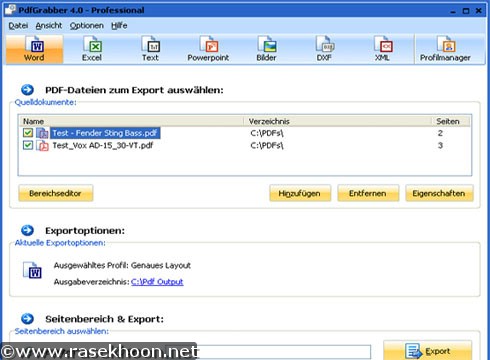The height and width of the screenshot is (360, 490).
Task: Click the blue arrow beside Exportoptionen heading
Action: (x=27, y=230)
